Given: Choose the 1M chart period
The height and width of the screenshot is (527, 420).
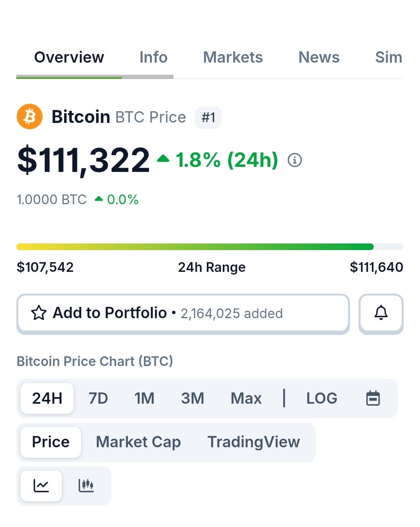Looking at the screenshot, I should click(x=144, y=398).
